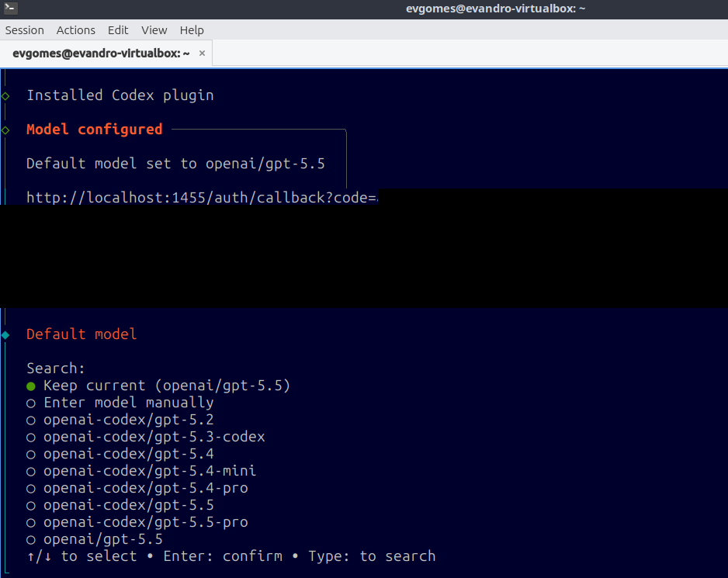This screenshot has width=728, height=578.
Task: Pick the last openai/gpt-5.5 list option
Action: click(x=95, y=539)
